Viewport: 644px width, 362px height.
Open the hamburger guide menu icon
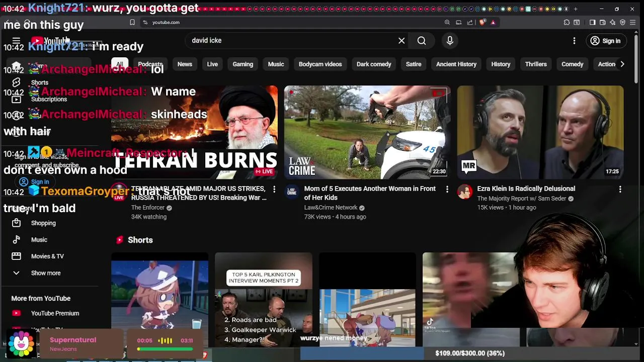(16, 41)
